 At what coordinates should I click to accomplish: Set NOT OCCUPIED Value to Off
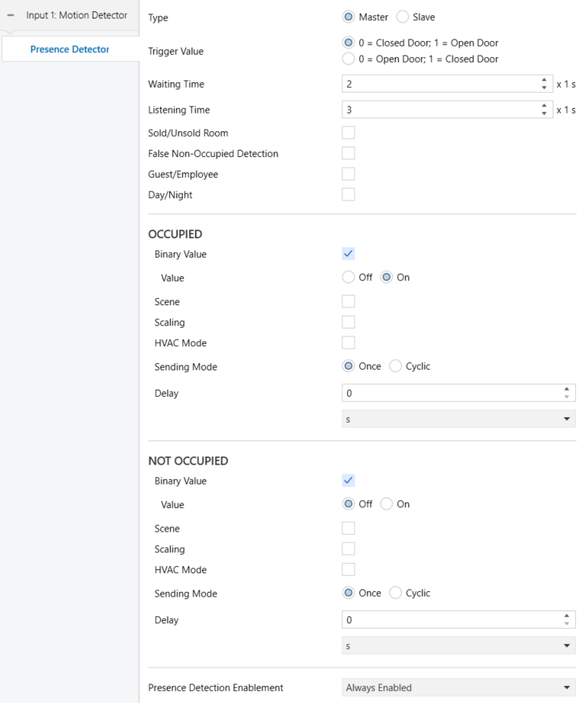tap(349, 504)
